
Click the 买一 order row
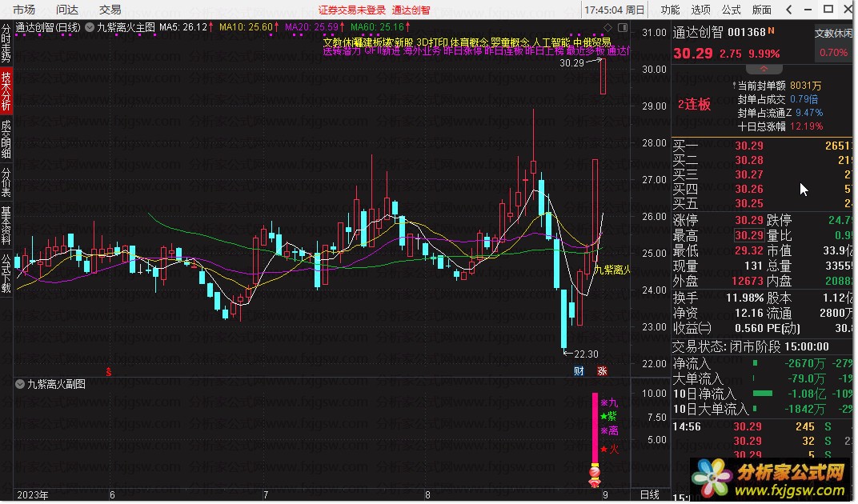762,146
